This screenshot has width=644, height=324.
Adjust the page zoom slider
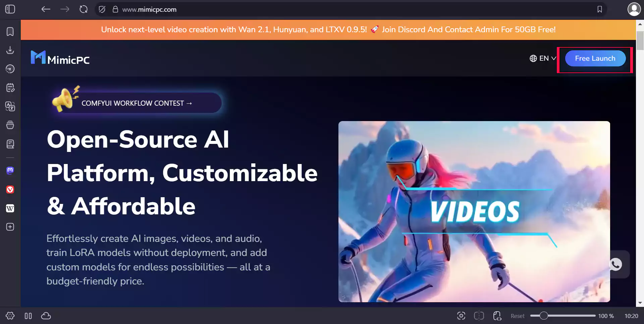562,316
